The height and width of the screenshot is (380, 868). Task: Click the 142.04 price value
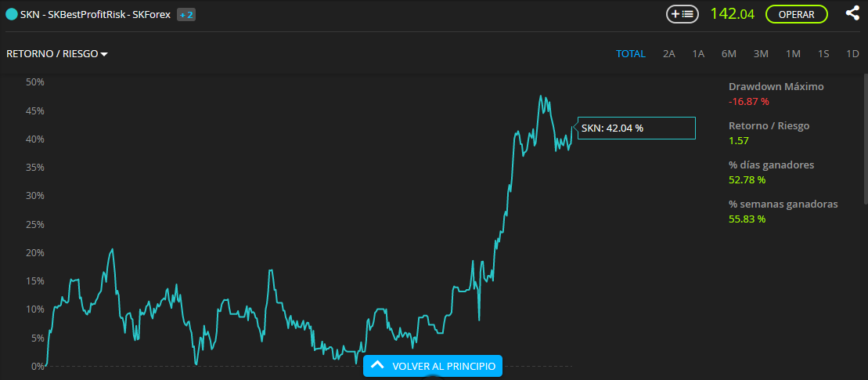pos(732,14)
